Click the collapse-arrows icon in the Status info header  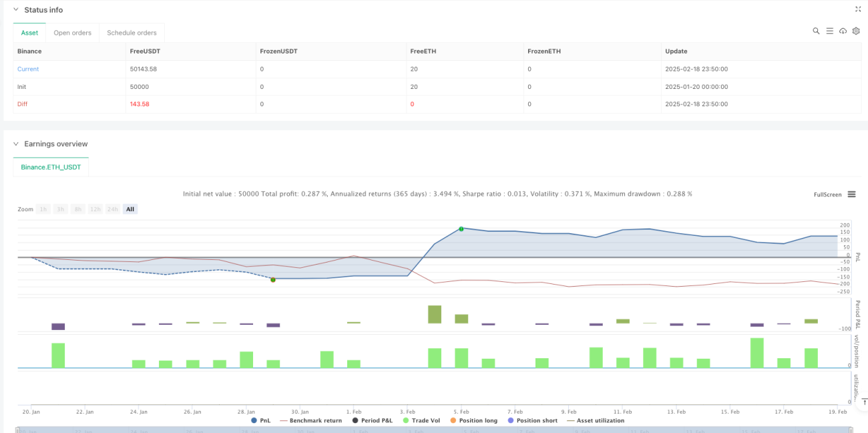point(858,9)
